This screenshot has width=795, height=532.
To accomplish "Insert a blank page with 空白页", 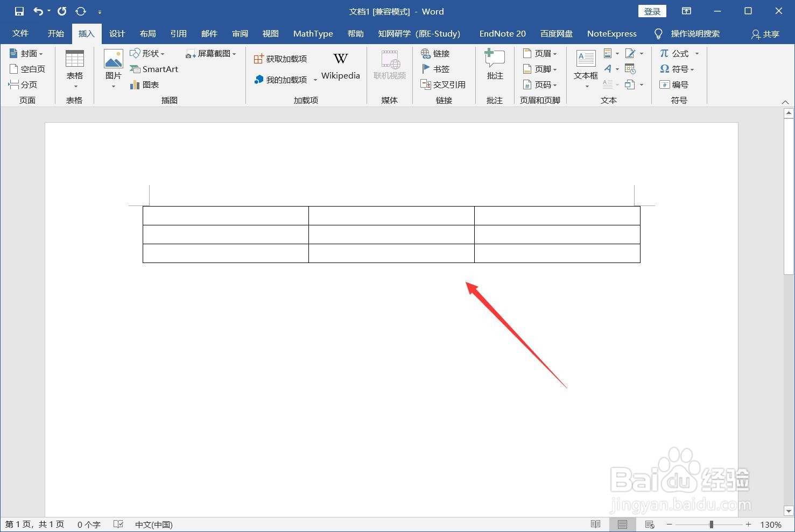I will [x=27, y=69].
